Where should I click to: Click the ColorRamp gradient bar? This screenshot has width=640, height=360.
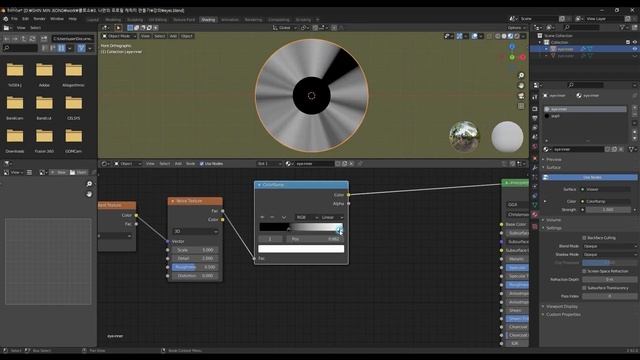301,227
